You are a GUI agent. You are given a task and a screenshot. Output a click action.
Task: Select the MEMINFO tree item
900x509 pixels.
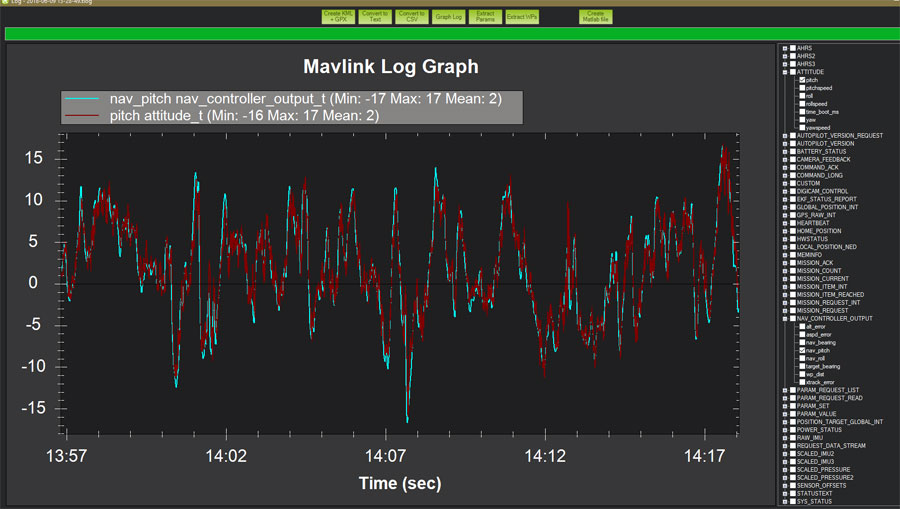(x=809, y=255)
